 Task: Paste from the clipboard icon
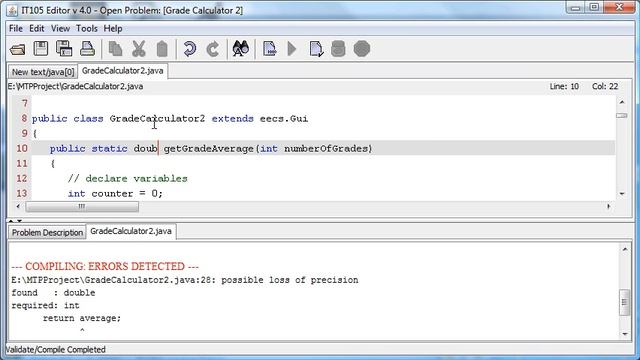(x=162, y=49)
